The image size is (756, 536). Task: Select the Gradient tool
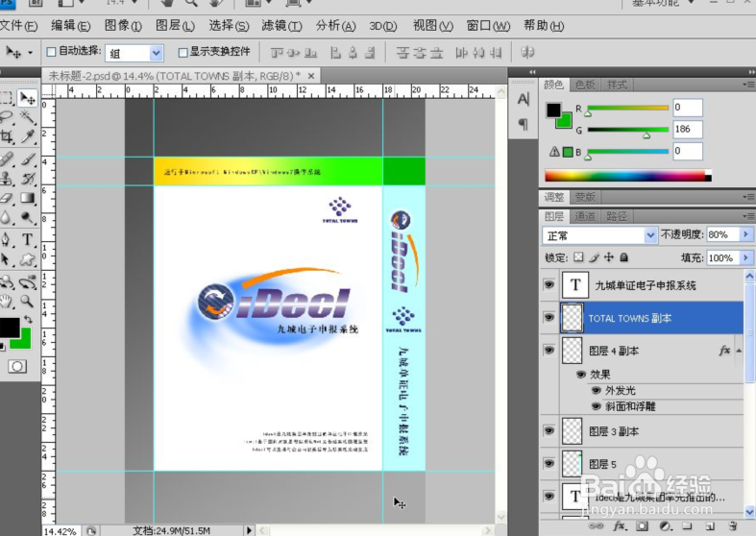click(x=28, y=198)
